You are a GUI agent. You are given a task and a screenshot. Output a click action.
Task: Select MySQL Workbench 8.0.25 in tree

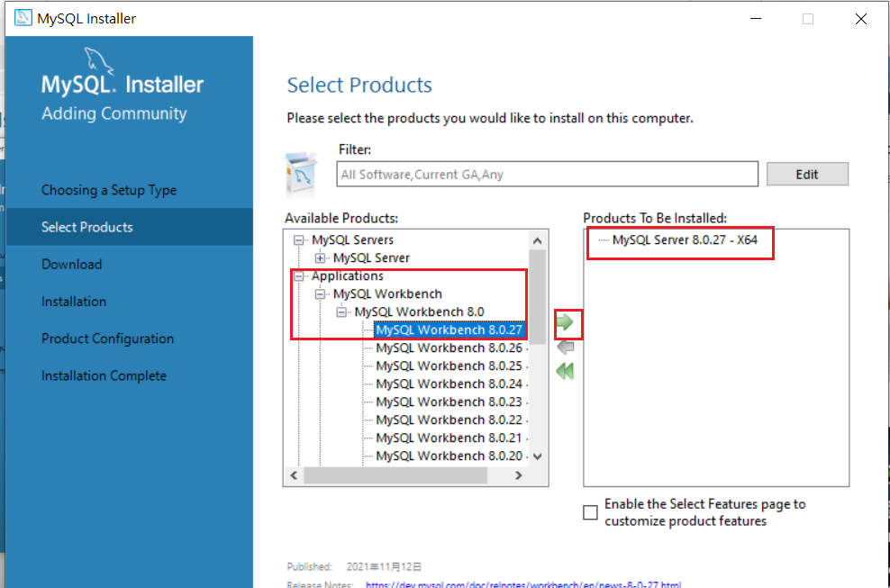pyautogui.click(x=449, y=366)
